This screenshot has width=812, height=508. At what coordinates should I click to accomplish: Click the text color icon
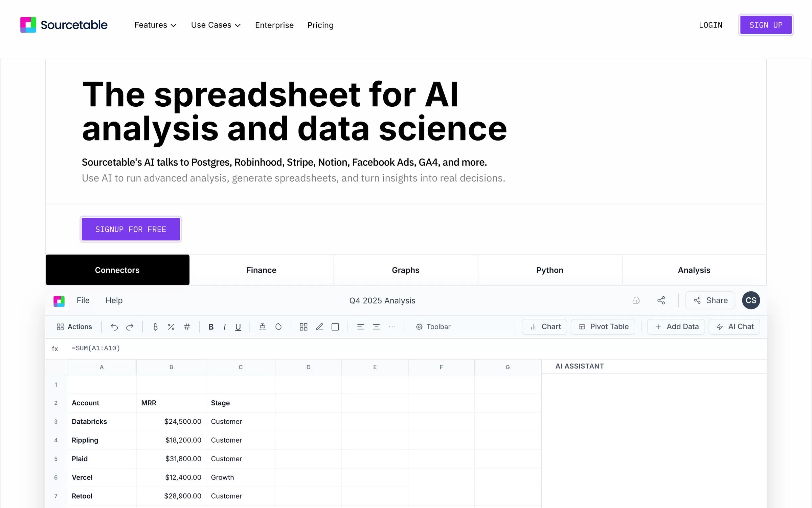point(263,327)
